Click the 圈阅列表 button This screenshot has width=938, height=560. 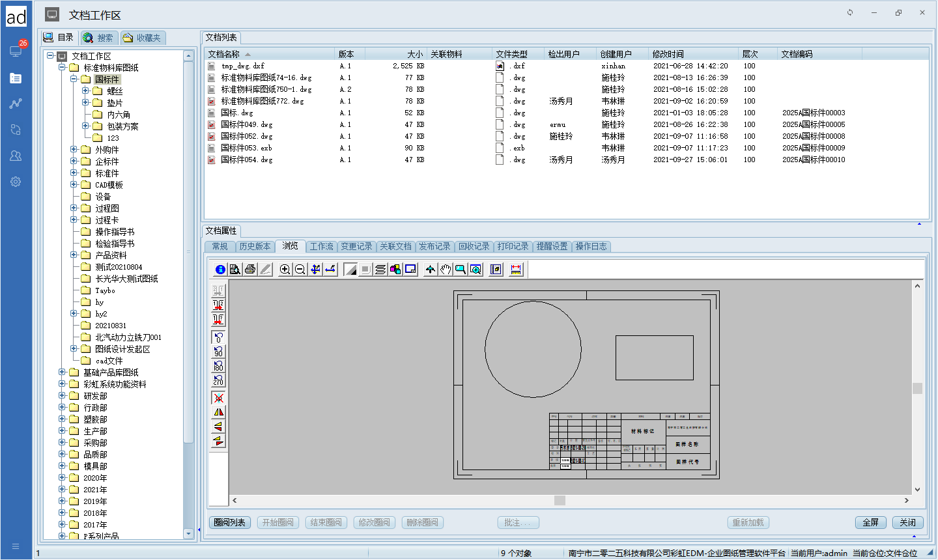point(230,522)
